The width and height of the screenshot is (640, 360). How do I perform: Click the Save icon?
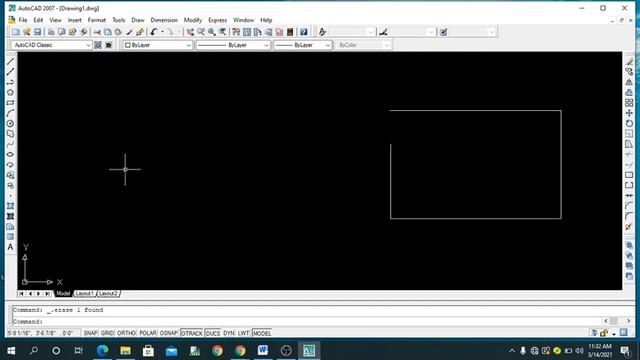click(x=38, y=32)
